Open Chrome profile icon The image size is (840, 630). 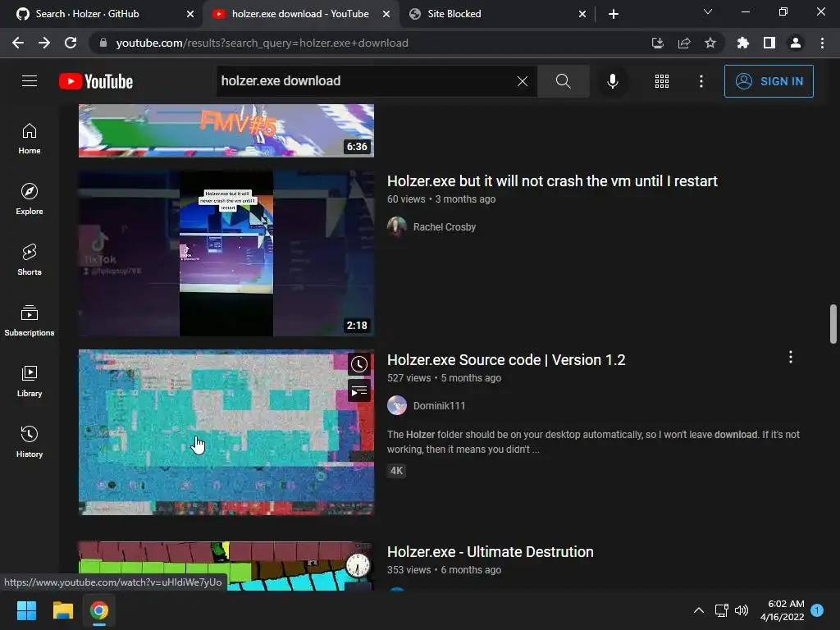796,43
